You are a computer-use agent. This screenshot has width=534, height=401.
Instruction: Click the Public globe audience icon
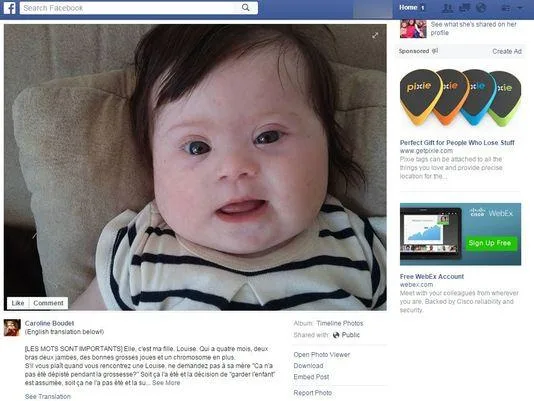[336, 335]
